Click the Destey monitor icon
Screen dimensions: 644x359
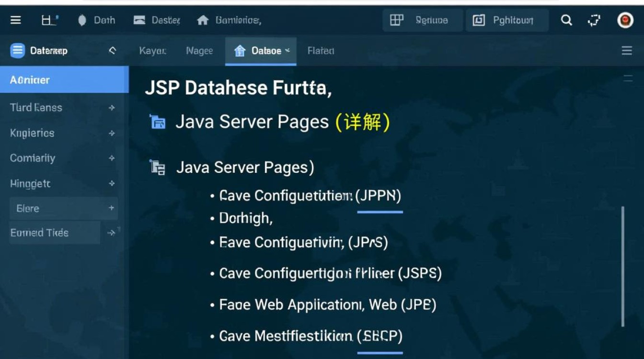click(x=139, y=20)
